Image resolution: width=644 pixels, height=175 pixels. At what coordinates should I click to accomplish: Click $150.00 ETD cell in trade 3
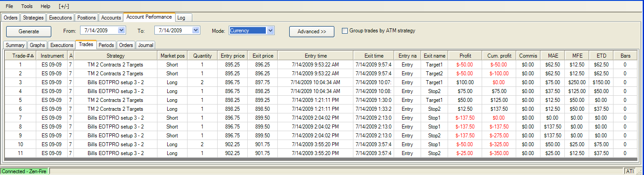pyautogui.click(x=601, y=82)
